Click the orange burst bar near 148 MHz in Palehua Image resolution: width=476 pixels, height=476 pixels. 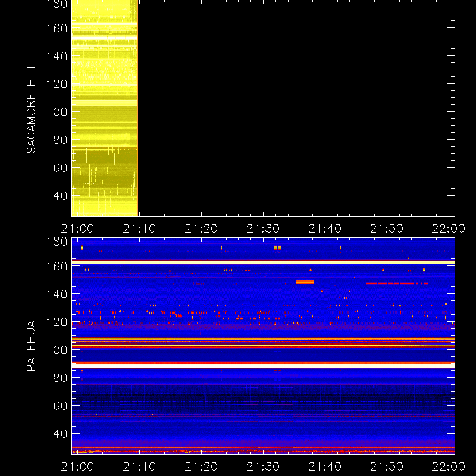click(305, 282)
